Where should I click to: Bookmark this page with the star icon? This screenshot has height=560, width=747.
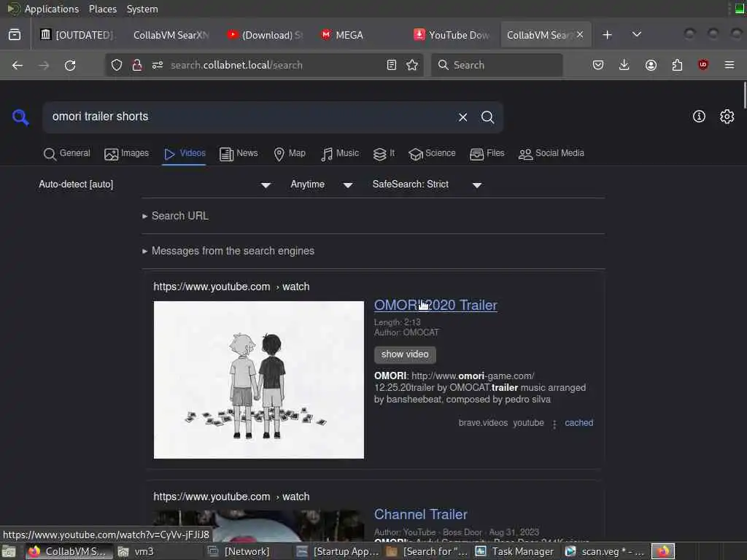[x=412, y=65]
